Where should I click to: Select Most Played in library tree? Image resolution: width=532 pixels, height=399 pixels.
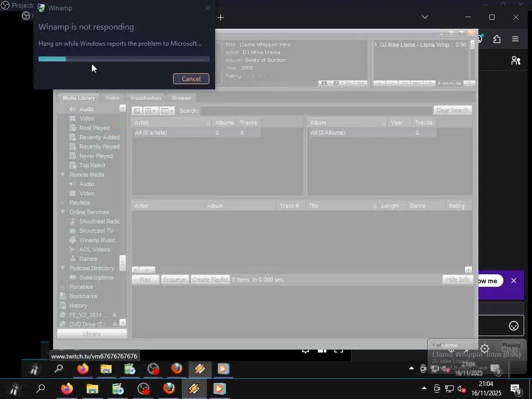click(x=94, y=128)
